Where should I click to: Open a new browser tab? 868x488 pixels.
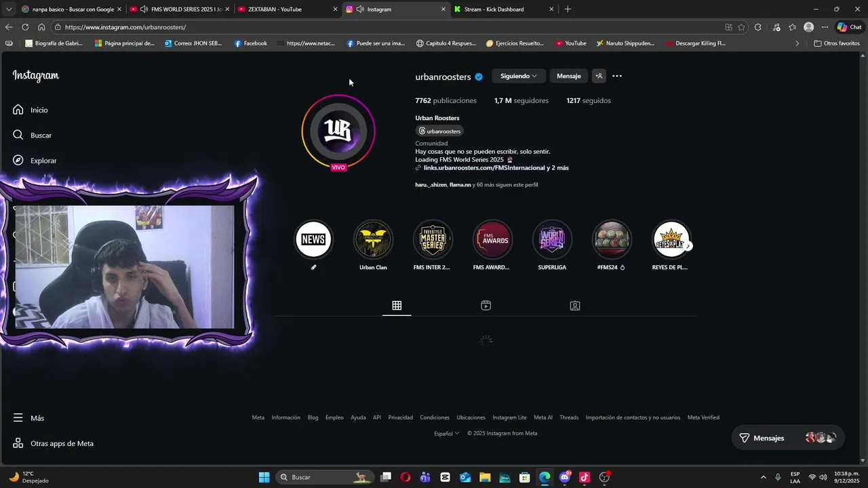tap(568, 9)
